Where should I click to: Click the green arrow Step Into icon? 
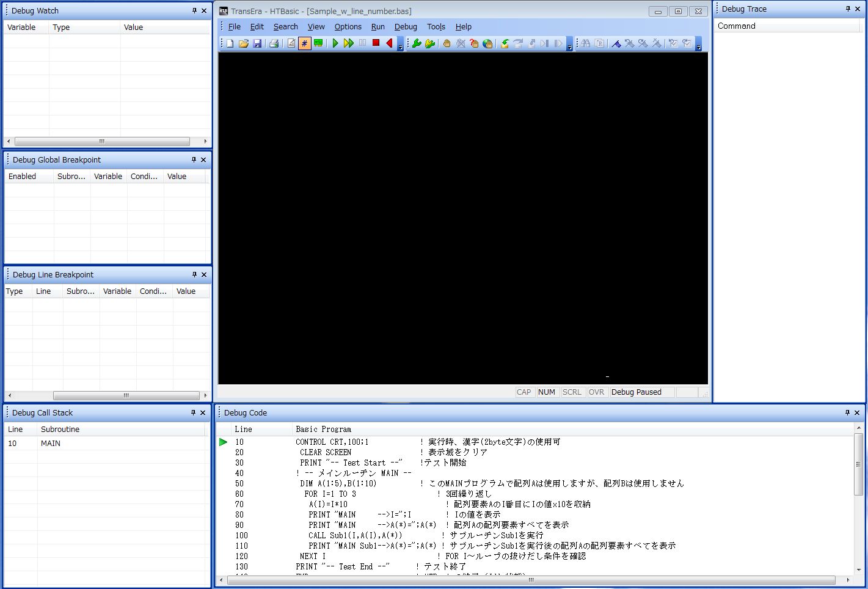pos(505,43)
